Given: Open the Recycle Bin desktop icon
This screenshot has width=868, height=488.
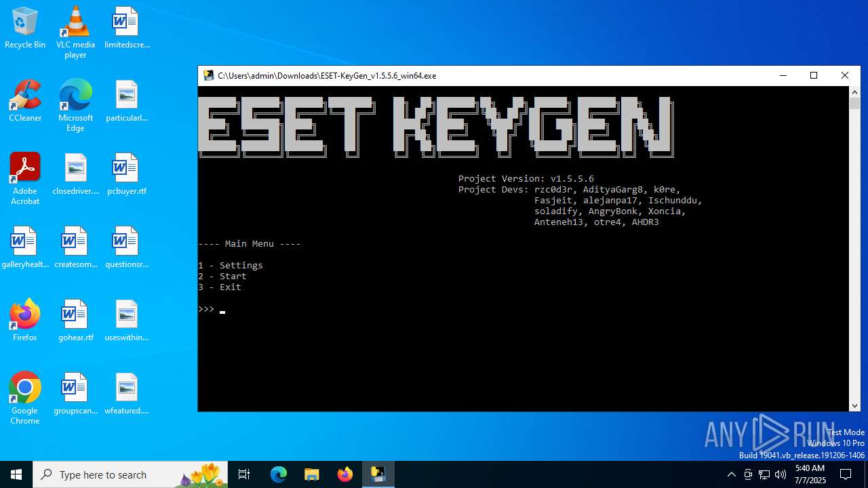Looking at the screenshot, I should (x=25, y=28).
